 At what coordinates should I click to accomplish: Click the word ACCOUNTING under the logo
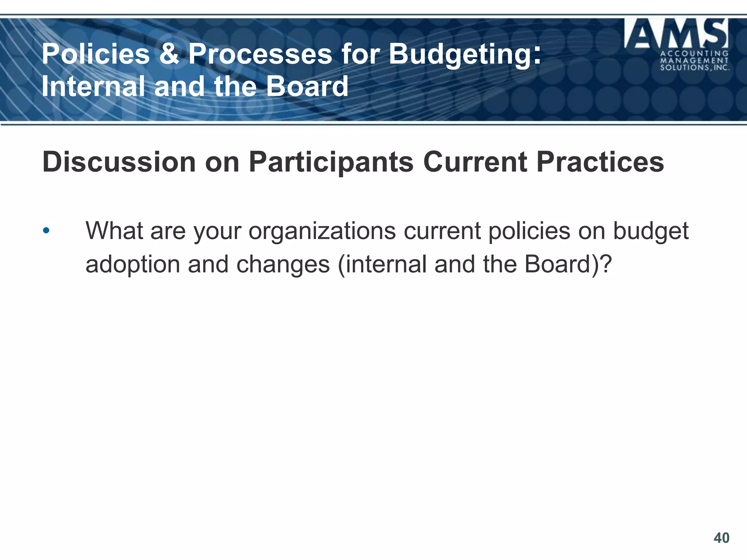click(x=694, y=53)
